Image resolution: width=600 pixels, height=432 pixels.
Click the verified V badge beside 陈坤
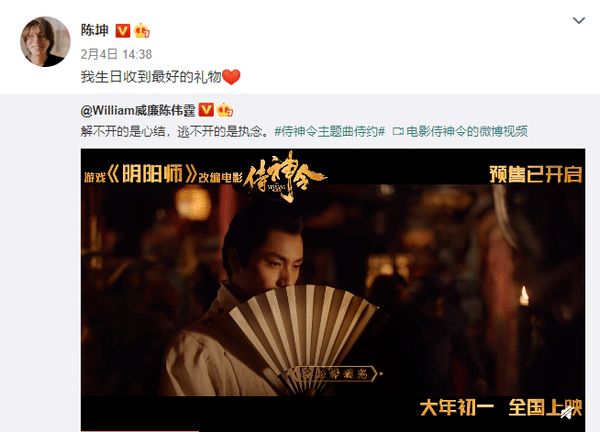pos(123,31)
